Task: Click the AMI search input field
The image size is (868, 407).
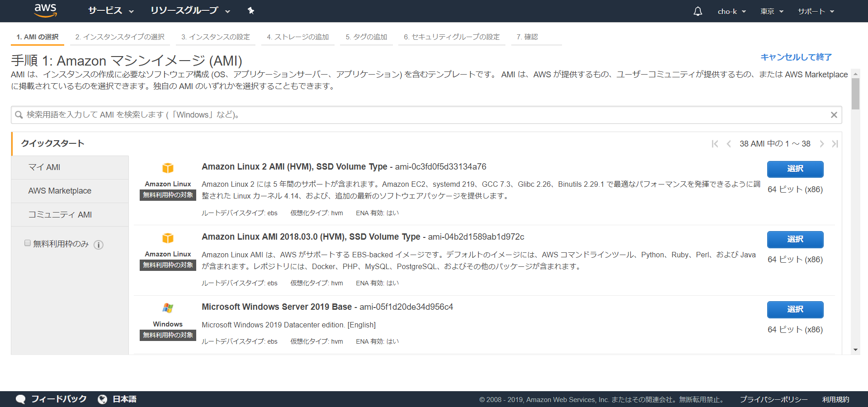Action: point(426,115)
